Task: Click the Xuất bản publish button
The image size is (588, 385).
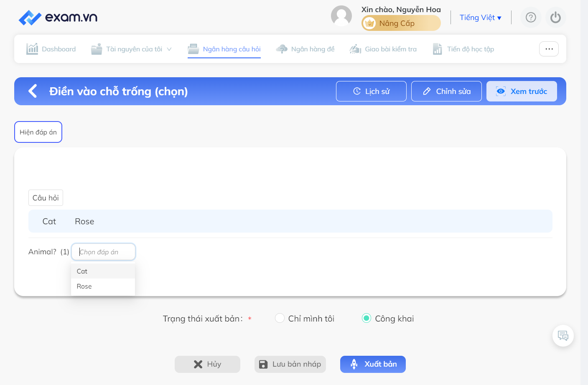Action: (373, 364)
